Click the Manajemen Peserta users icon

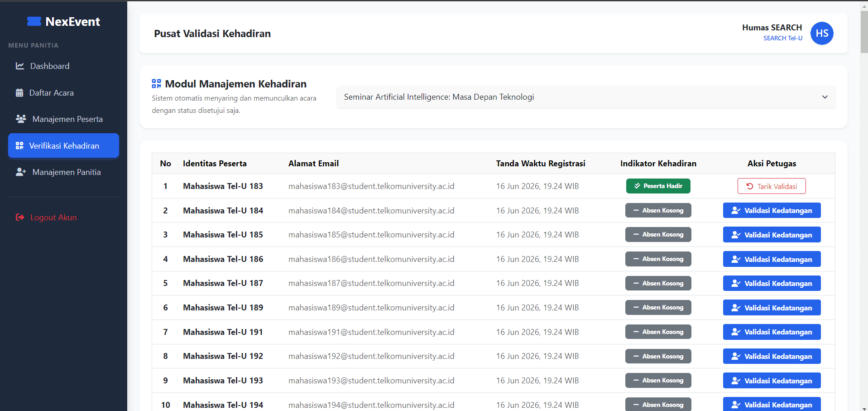point(21,119)
